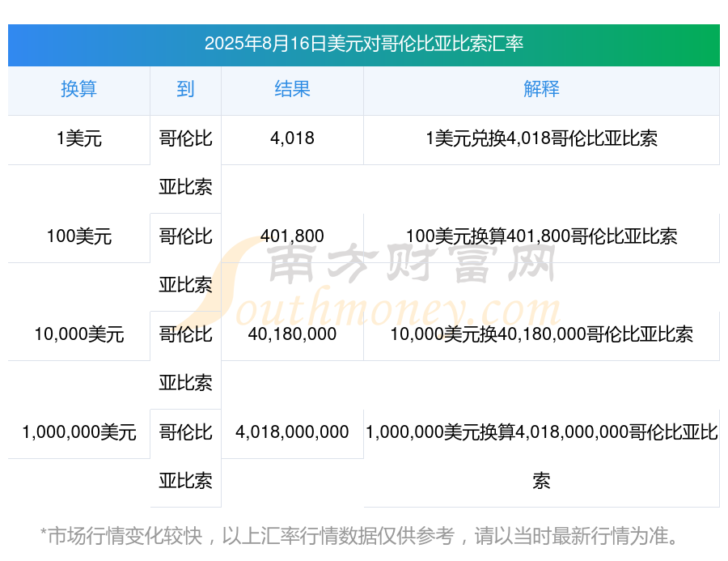The width and height of the screenshot is (728, 561).
Task: Click the 1,000,000美元 cell
Action: [79, 432]
